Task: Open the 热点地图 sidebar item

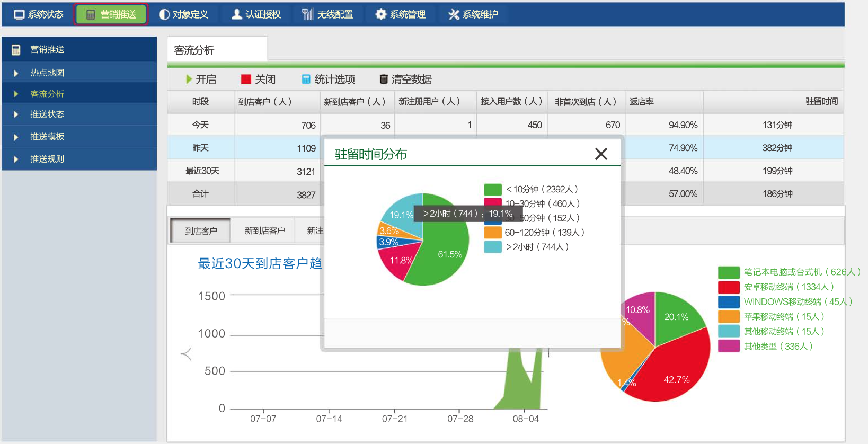Action: click(x=79, y=73)
